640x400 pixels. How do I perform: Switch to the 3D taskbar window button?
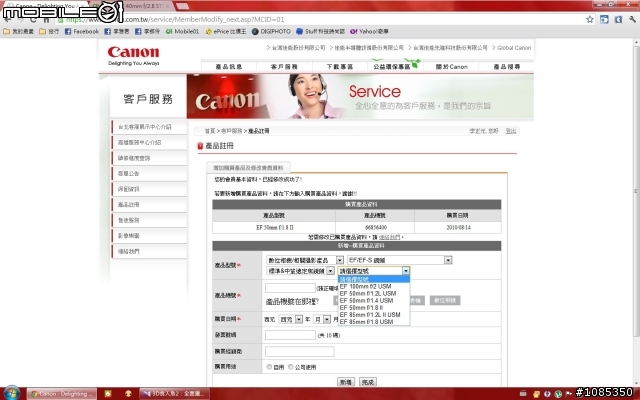coord(175,394)
